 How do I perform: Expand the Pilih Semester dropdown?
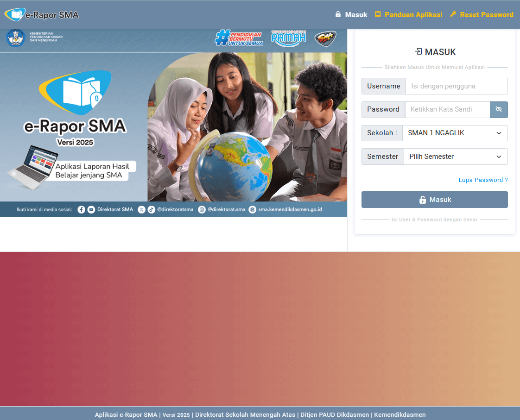455,157
